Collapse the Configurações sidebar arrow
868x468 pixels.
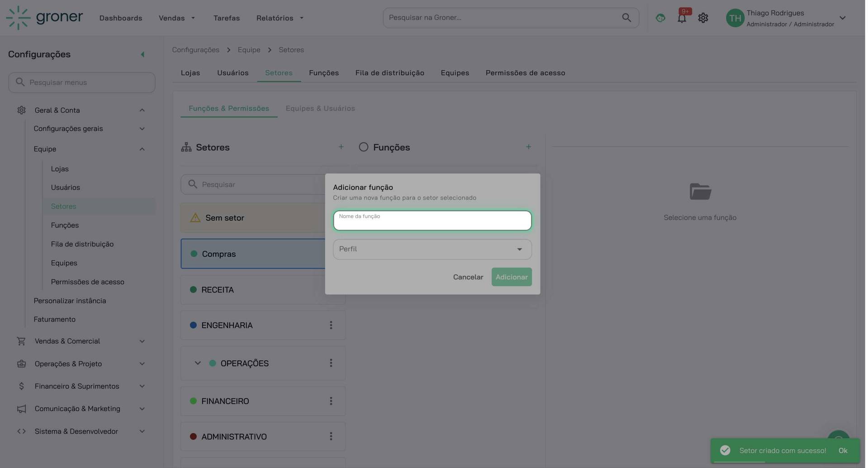(x=143, y=55)
